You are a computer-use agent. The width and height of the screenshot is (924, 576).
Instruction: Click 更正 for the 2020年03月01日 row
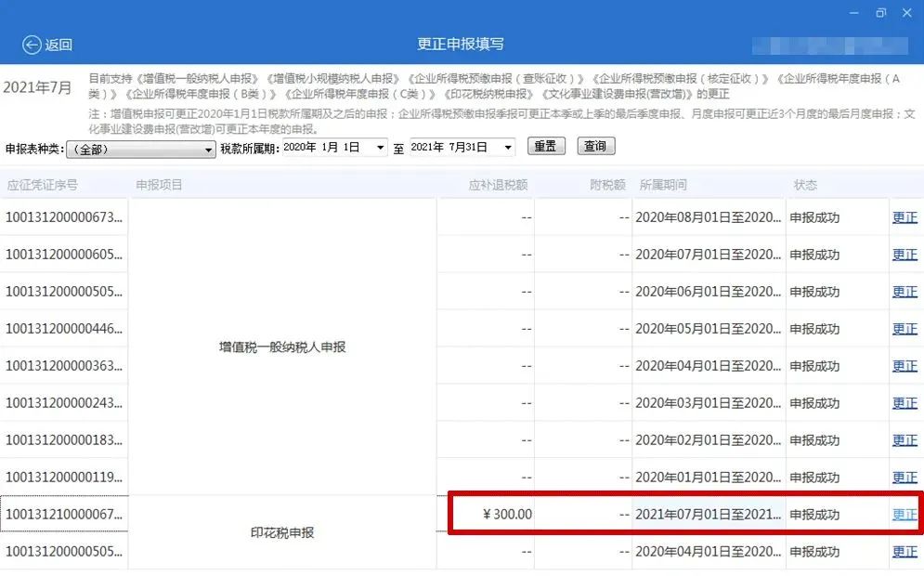click(904, 403)
